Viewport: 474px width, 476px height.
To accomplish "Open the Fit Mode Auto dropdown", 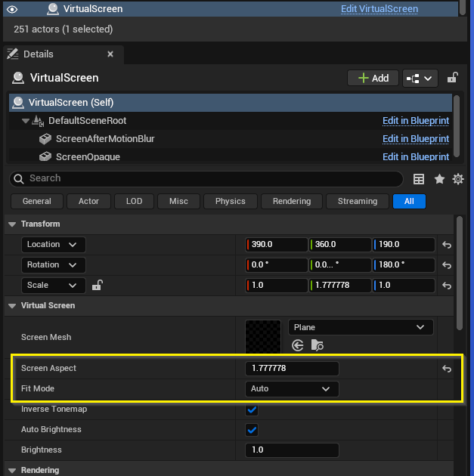I will [x=292, y=389].
